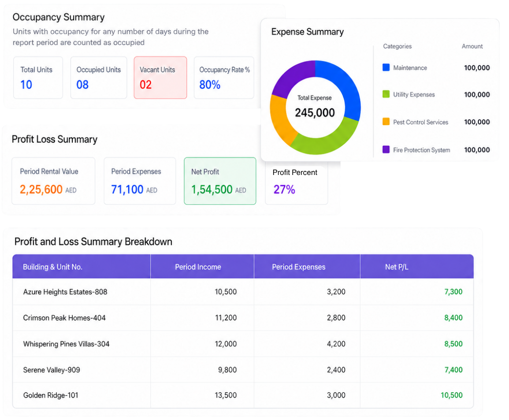Click the Profit Loss Summary heading

click(55, 139)
